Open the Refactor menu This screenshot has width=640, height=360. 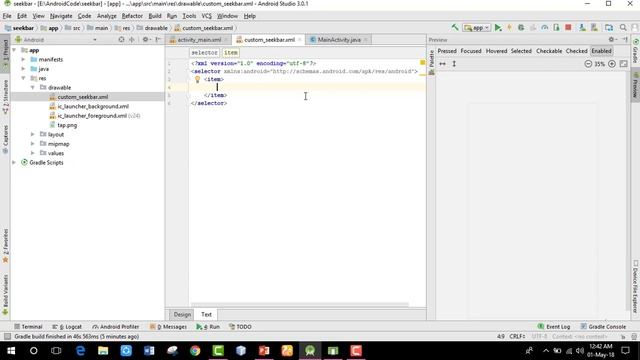tap(132, 16)
